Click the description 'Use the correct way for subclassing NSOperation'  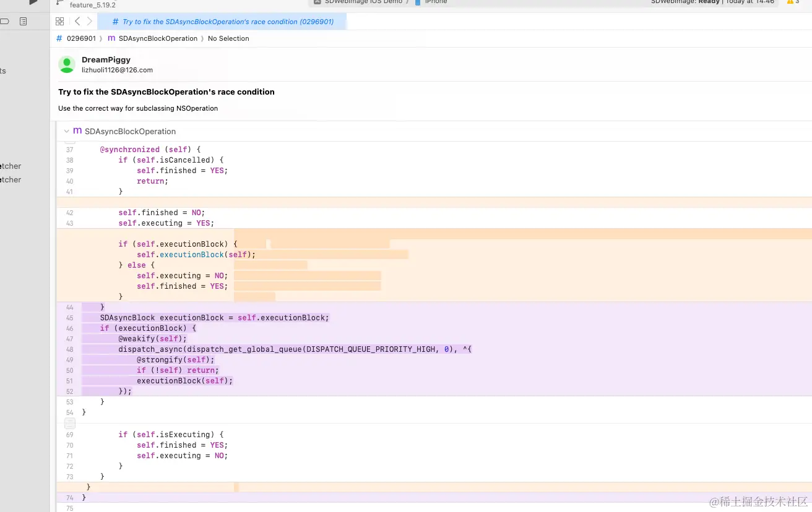click(138, 108)
